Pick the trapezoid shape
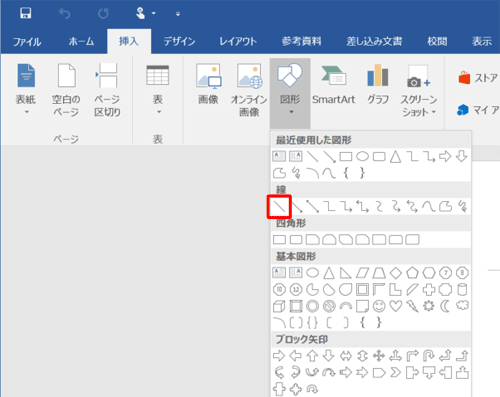This screenshot has height=397, width=500. (379, 273)
